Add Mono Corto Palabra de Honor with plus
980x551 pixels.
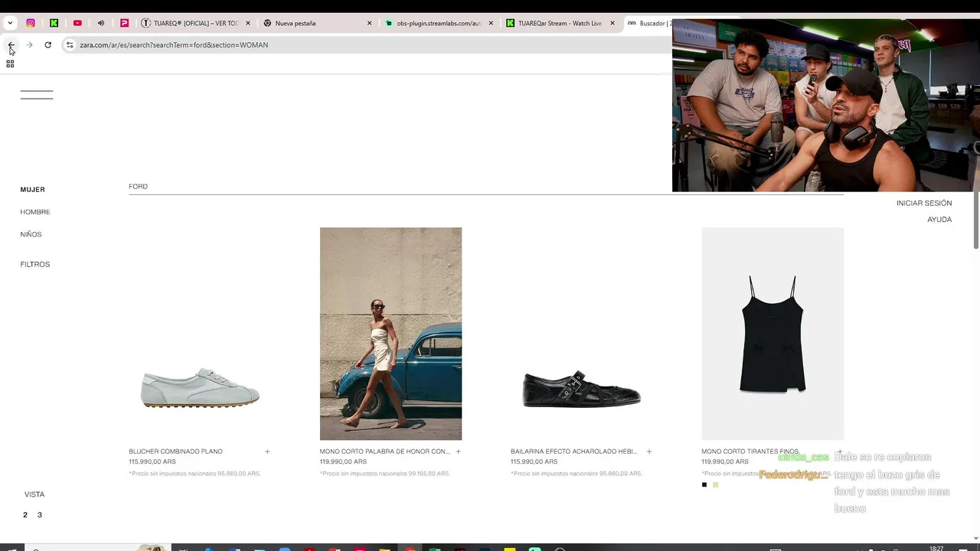(458, 452)
